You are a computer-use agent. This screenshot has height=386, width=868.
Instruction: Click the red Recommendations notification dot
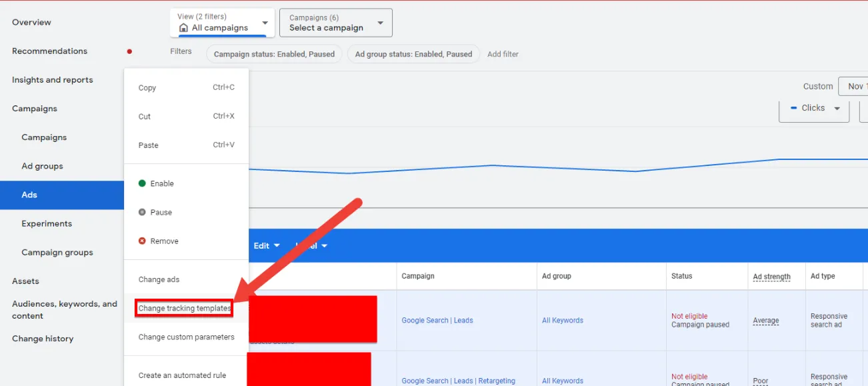coord(129,51)
